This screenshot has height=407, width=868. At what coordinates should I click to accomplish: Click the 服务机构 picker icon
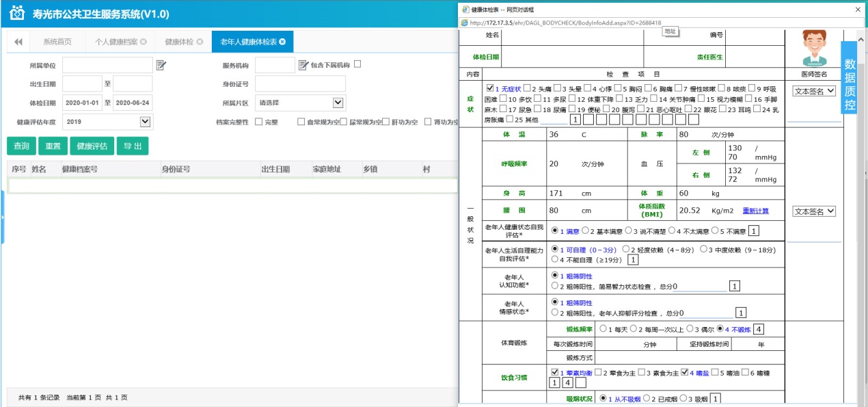tap(303, 65)
